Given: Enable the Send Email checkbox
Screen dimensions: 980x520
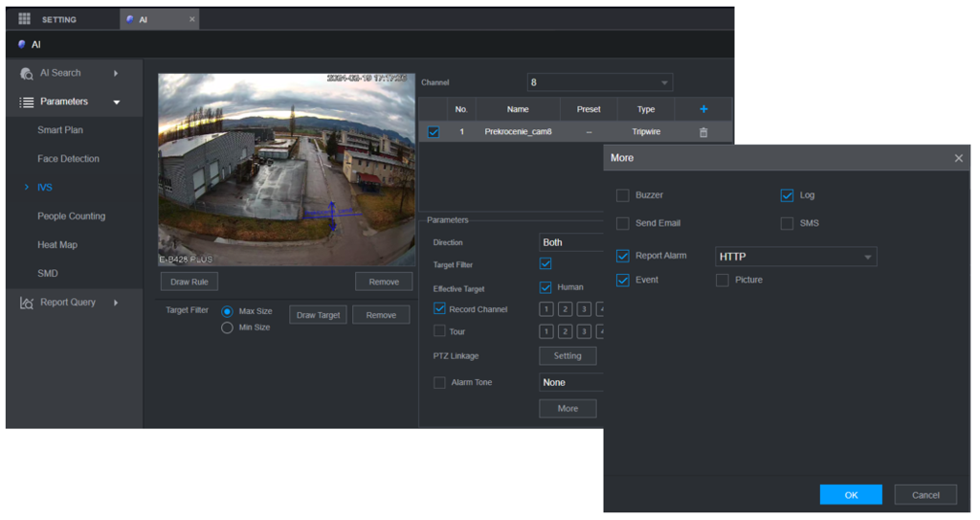Looking at the screenshot, I should (x=624, y=223).
